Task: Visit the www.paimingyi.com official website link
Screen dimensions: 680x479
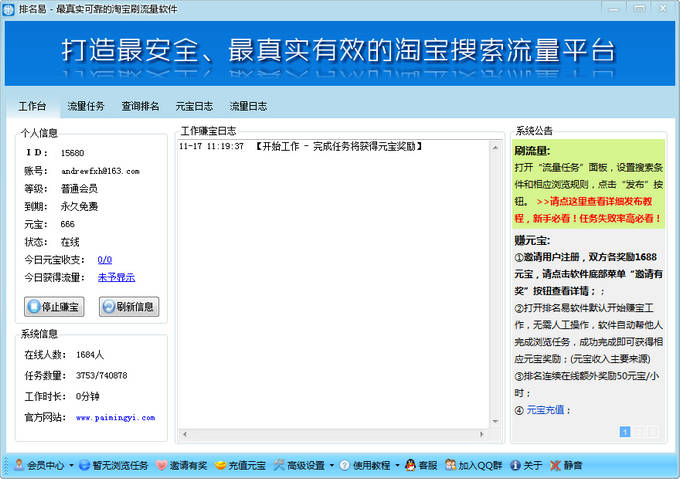Action: (x=115, y=417)
